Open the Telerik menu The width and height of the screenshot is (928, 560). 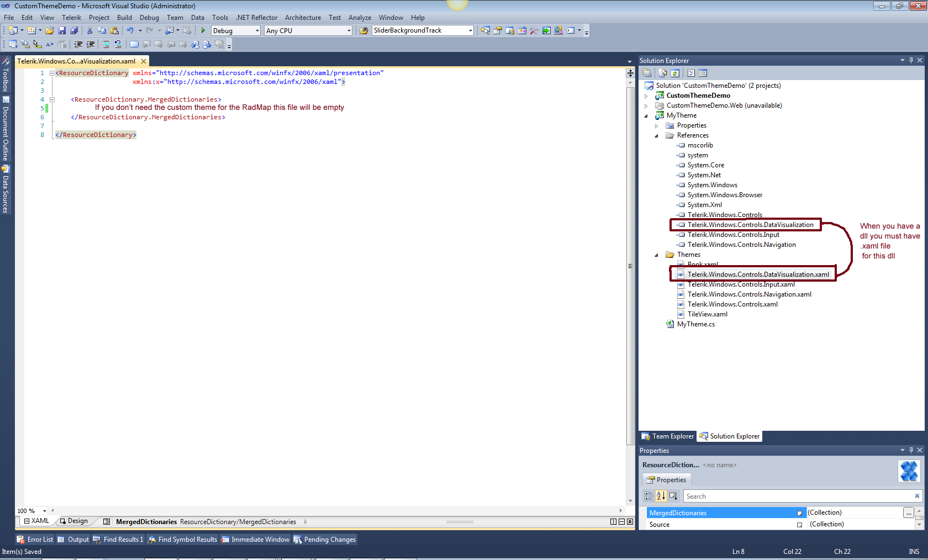(71, 18)
